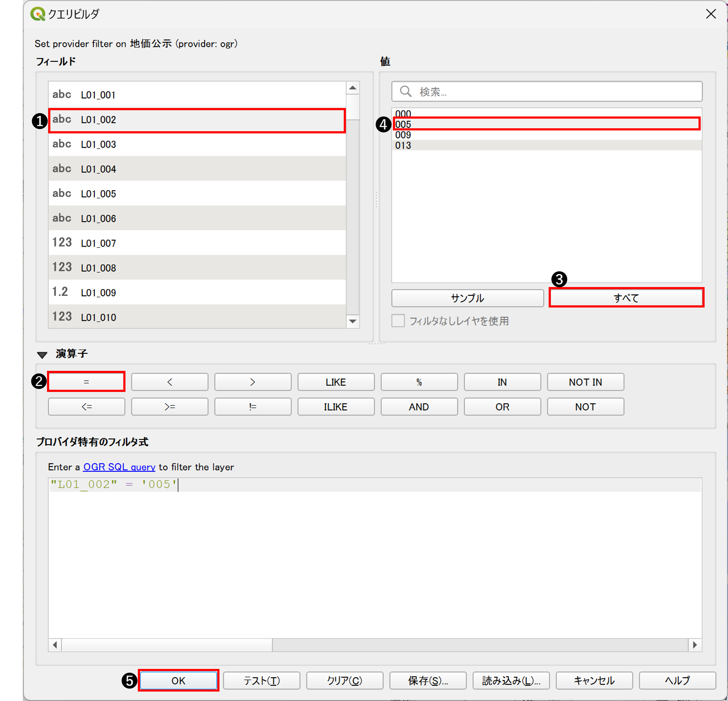Click the クリア(C) button

[345, 681]
